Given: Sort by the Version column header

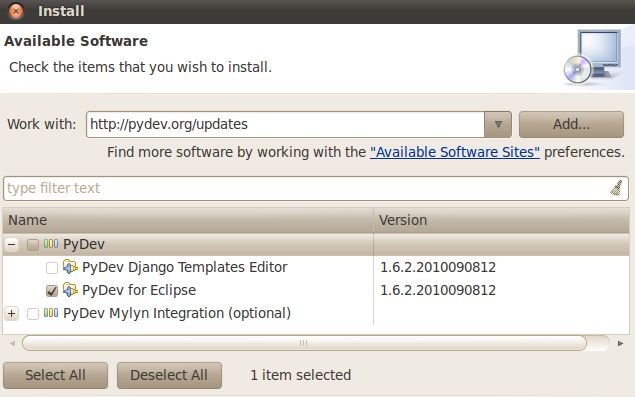Looking at the screenshot, I should (x=501, y=220).
